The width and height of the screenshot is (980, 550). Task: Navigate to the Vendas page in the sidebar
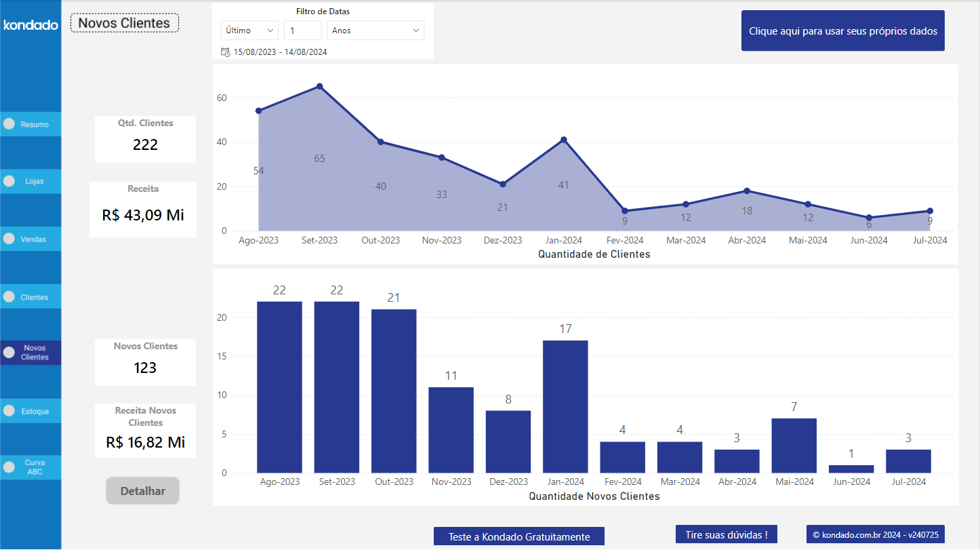pos(30,238)
